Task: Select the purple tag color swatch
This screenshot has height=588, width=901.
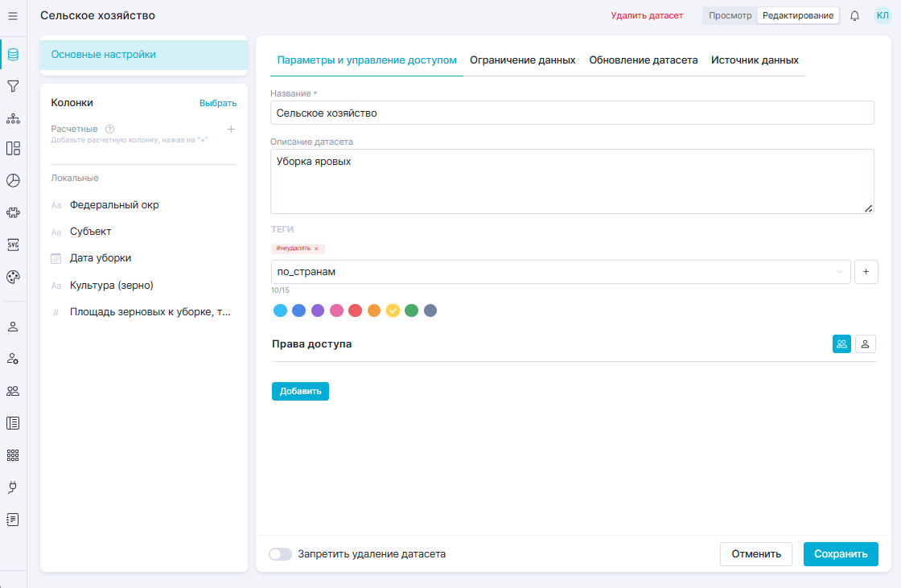Action: pos(318,310)
